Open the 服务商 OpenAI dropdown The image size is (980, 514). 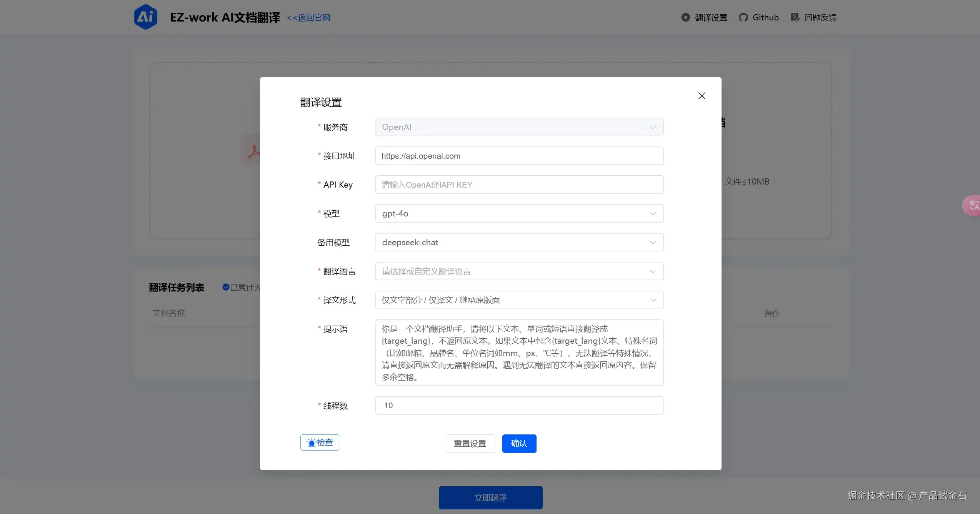519,127
